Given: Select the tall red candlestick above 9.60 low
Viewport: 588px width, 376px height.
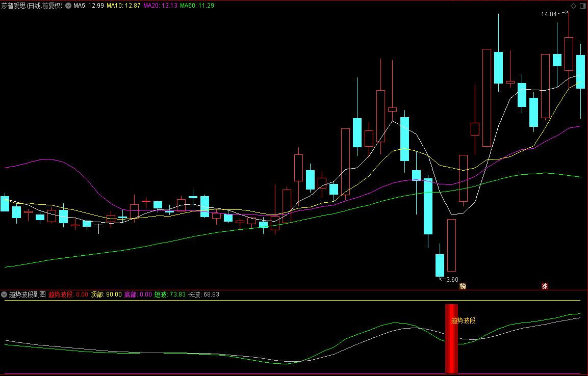Looking at the screenshot, I should tap(451, 245).
